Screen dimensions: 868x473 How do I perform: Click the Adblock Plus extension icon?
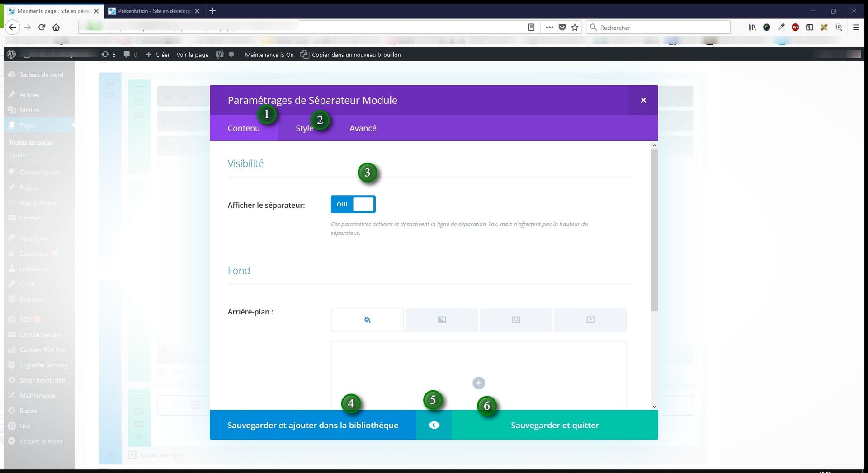[795, 28]
